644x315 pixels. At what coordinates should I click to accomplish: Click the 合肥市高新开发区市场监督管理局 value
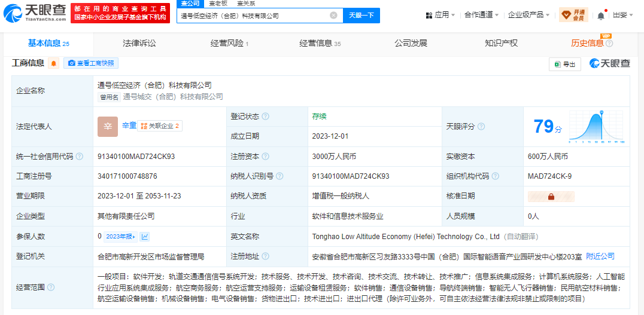coord(151,257)
